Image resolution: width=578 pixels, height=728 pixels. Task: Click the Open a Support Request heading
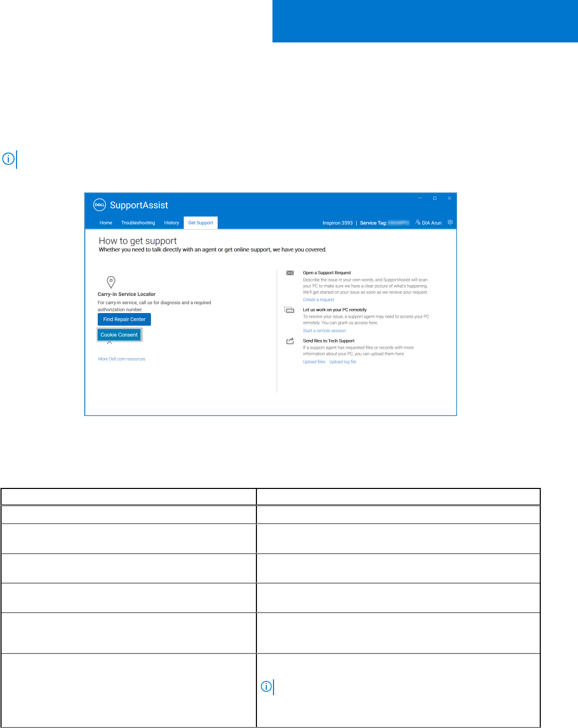click(x=327, y=273)
